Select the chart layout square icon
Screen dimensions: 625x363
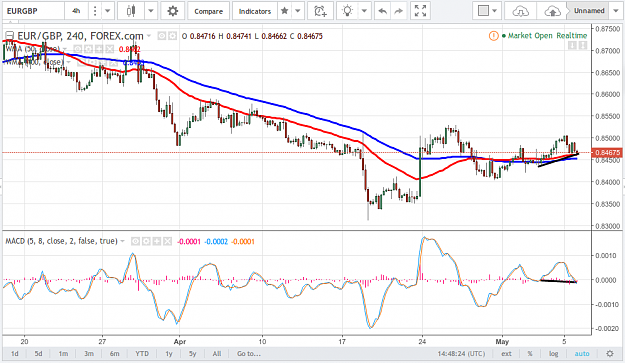pyautogui.click(x=483, y=11)
